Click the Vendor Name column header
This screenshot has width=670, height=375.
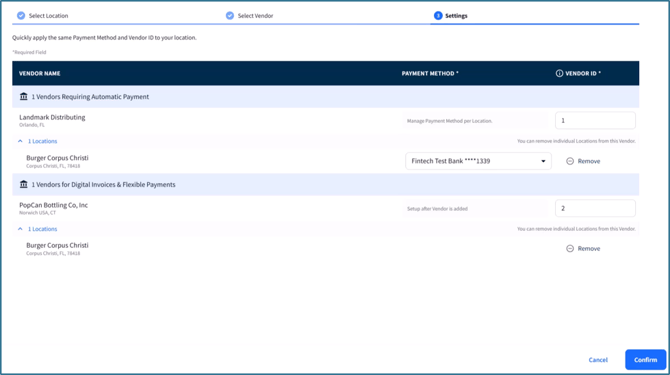coord(39,73)
